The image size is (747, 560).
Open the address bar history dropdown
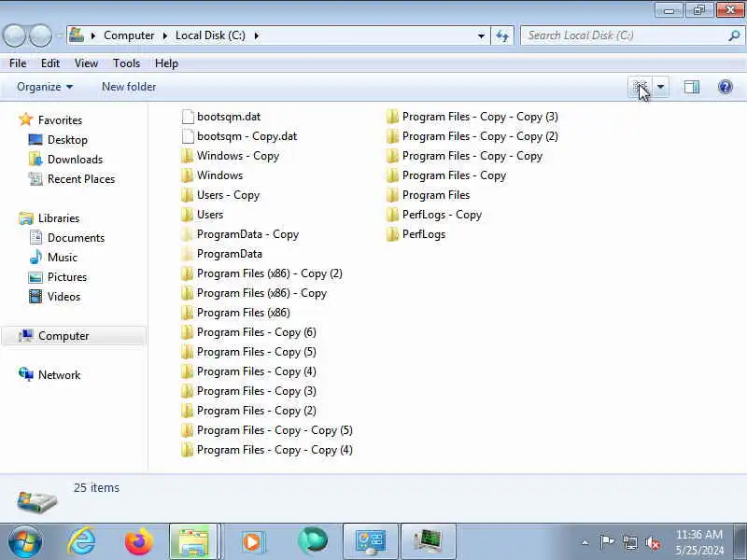point(481,35)
